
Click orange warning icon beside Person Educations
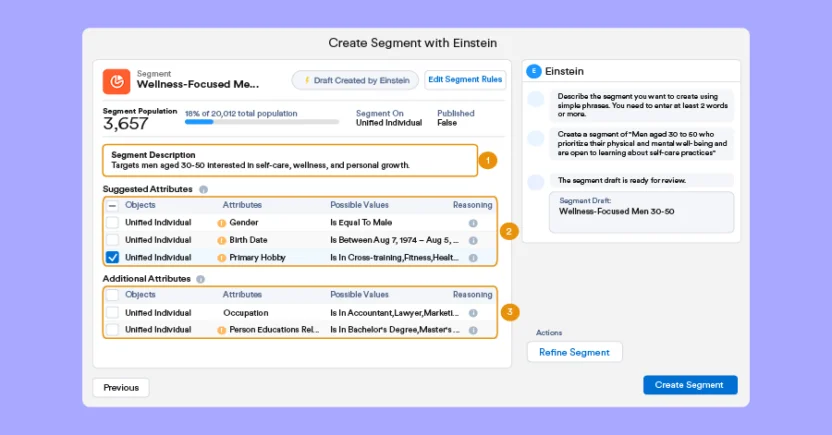tap(222, 330)
